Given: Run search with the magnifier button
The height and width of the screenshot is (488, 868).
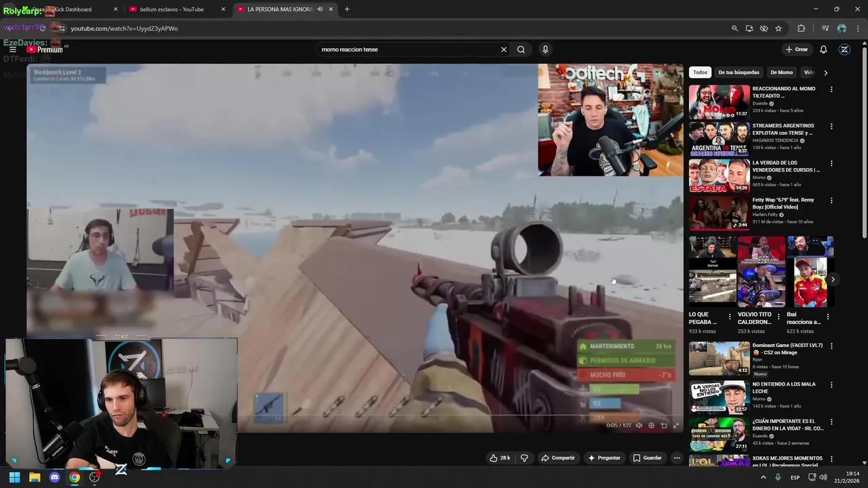Looking at the screenshot, I should [x=521, y=49].
